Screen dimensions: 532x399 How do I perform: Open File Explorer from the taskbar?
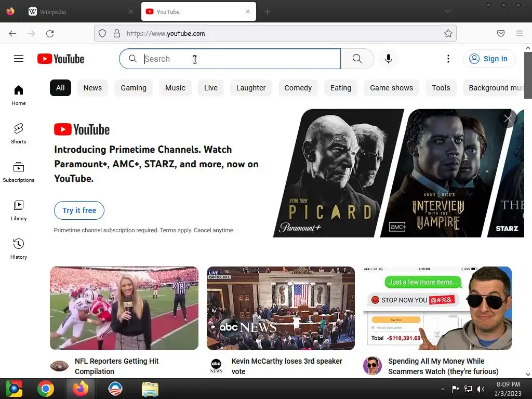(x=150, y=389)
